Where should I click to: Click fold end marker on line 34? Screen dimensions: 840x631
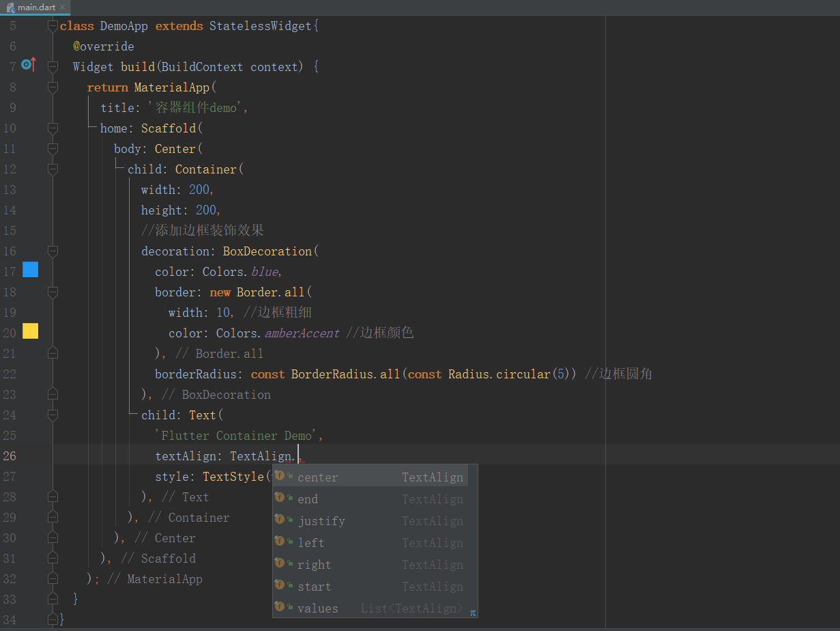coord(53,620)
